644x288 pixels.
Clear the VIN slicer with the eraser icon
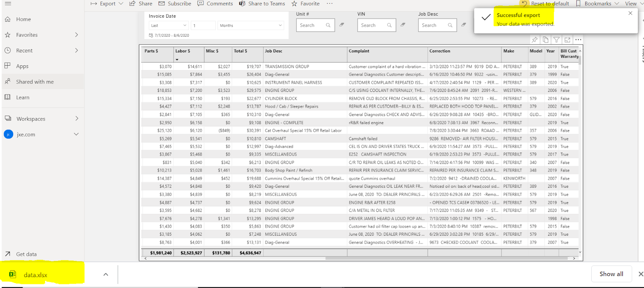(x=403, y=25)
